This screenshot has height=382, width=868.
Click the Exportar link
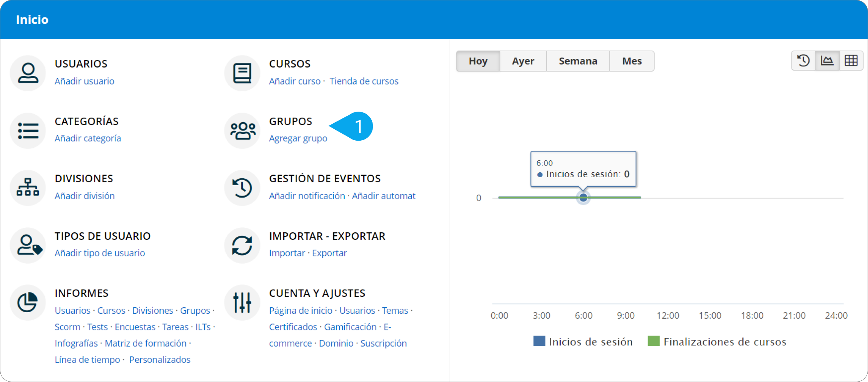point(329,253)
